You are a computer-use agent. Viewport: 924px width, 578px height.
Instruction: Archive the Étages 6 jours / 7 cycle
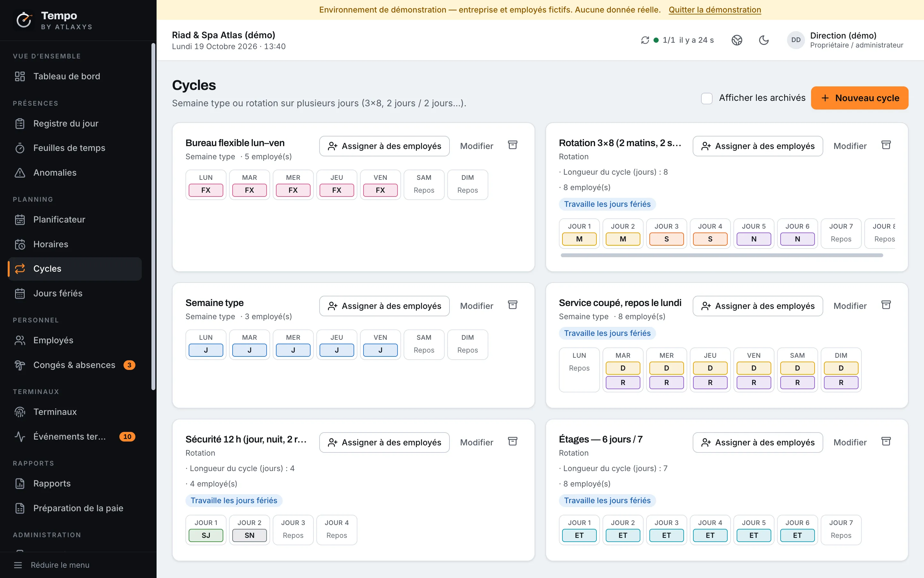[x=886, y=442]
